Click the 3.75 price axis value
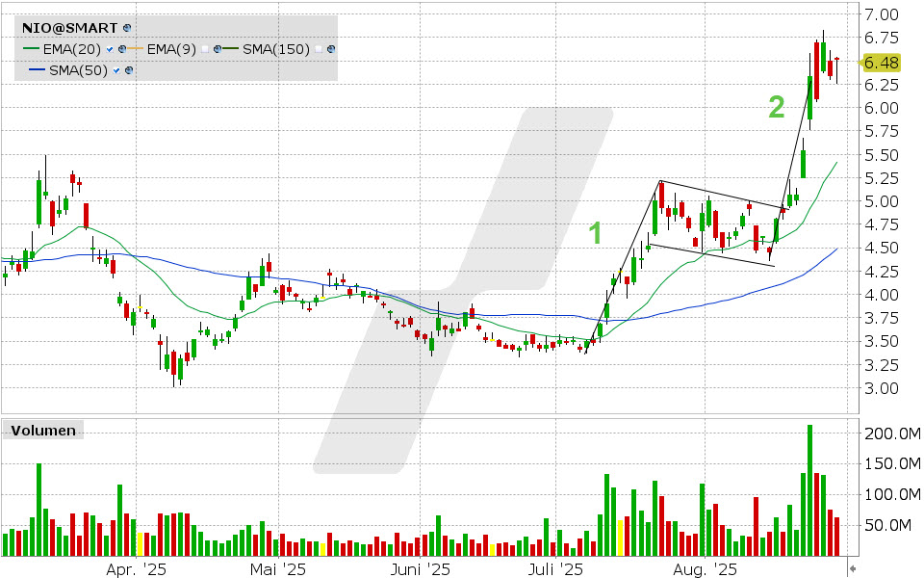 click(x=882, y=318)
